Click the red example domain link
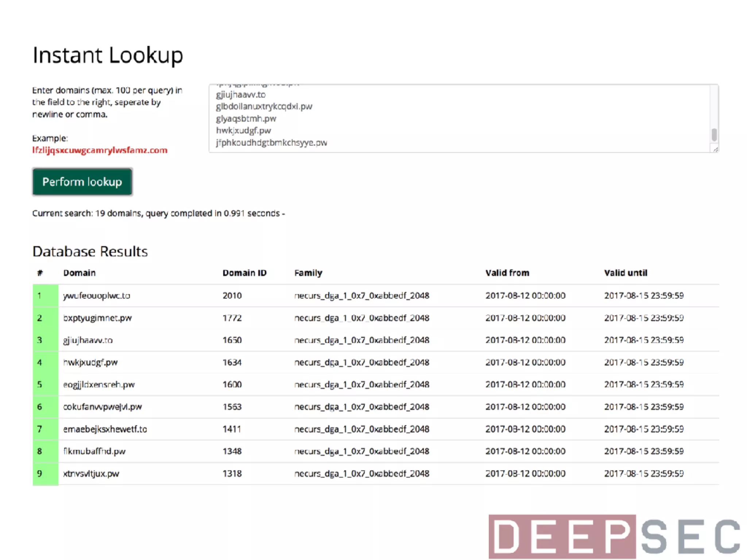Screen dimensions: 747x560 coord(100,150)
